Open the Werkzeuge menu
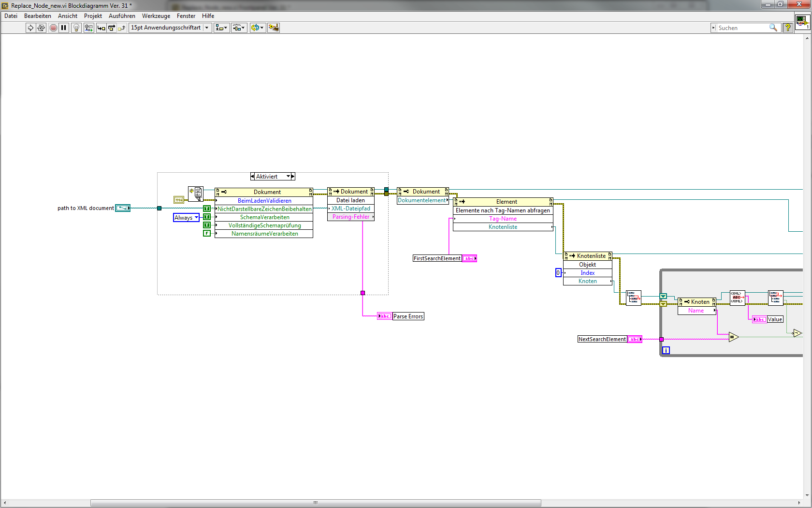Screen dimensions: 812x508 156,16
